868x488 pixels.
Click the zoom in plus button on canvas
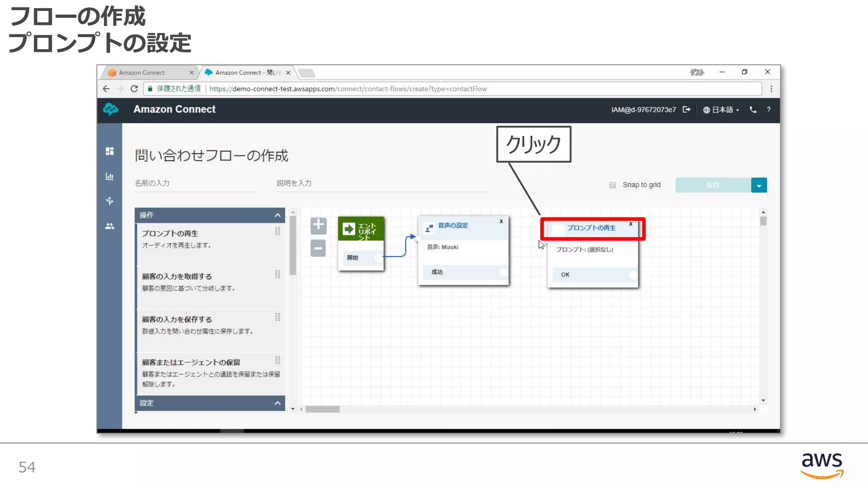pos(318,225)
